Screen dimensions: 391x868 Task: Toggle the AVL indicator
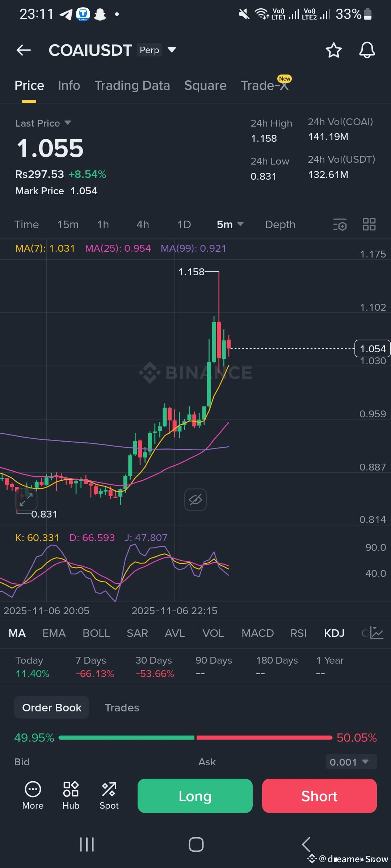pyautogui.click(x=175, y=633)
